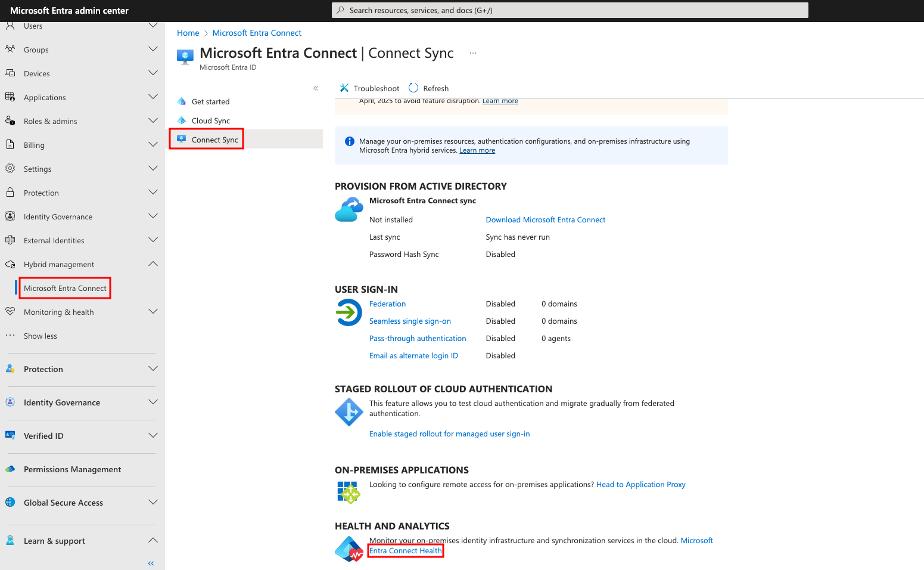
Task: Click the Show less ellipsis icon
Action: [10, 336]
